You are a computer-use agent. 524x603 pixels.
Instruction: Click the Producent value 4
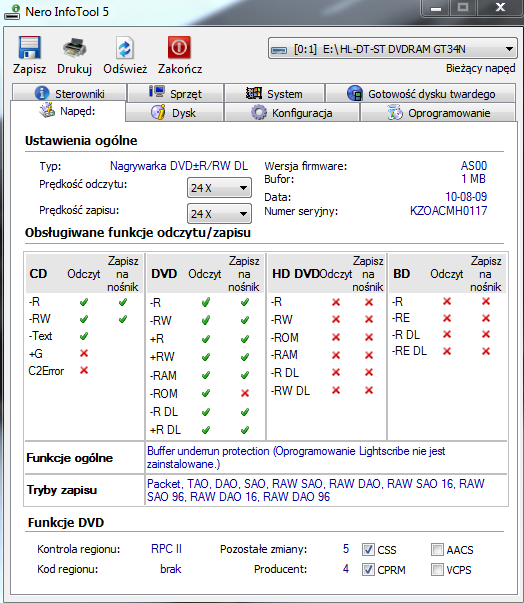pos(346,569)
